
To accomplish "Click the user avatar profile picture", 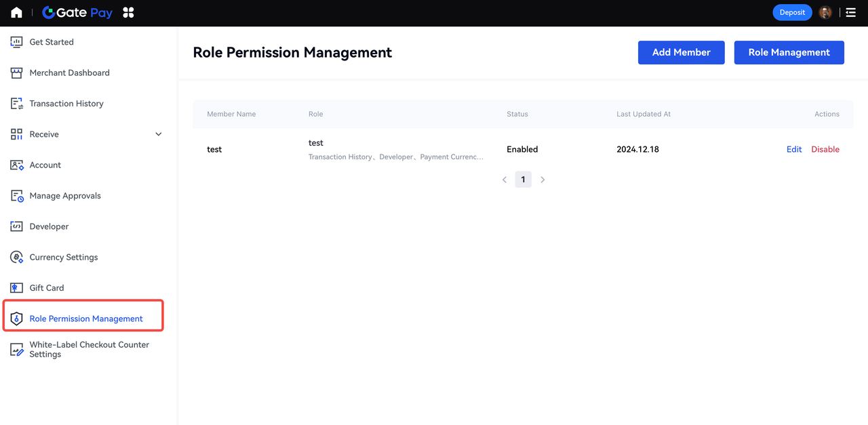I will [x=825, y=12].
